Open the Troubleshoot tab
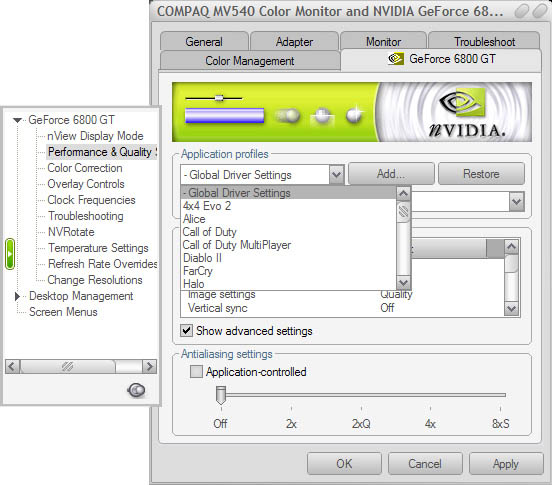Viewport: 552px width, 485px height. pyautogui.click(x=484, y=42)
